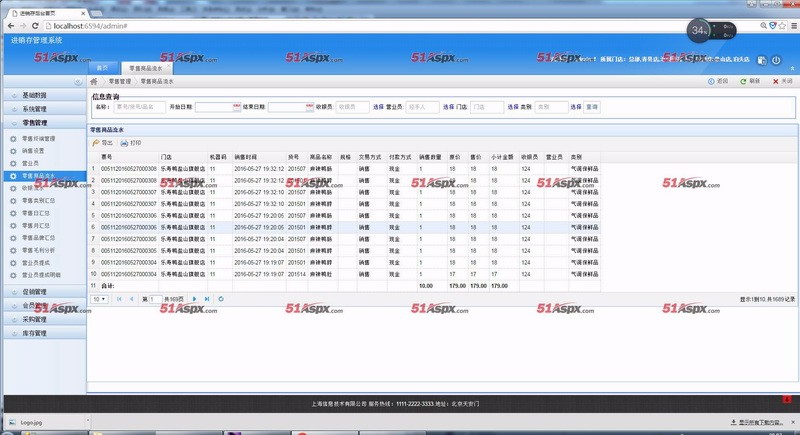The image size is (800, 435).
Task: Click the red 关闭 close icon in the toolbar
Action: (776, 82)
